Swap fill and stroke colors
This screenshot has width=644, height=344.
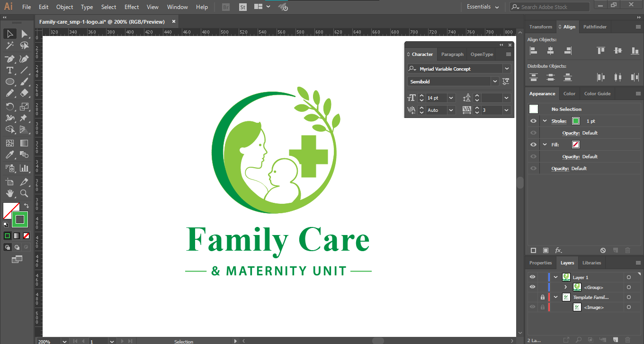point(27,206)
